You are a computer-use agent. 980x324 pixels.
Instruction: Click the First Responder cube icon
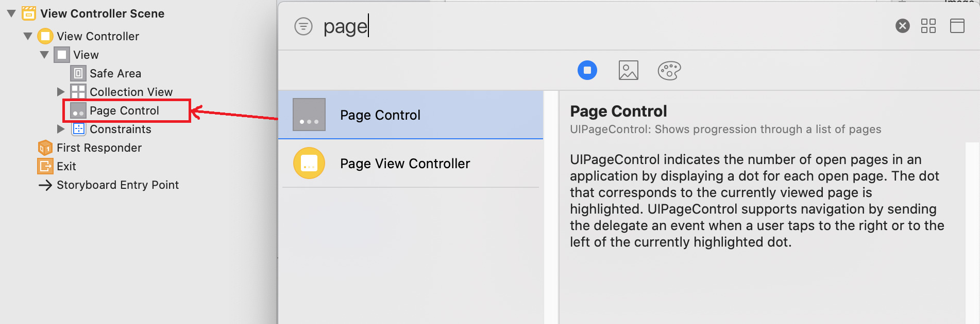click(45, 148)
